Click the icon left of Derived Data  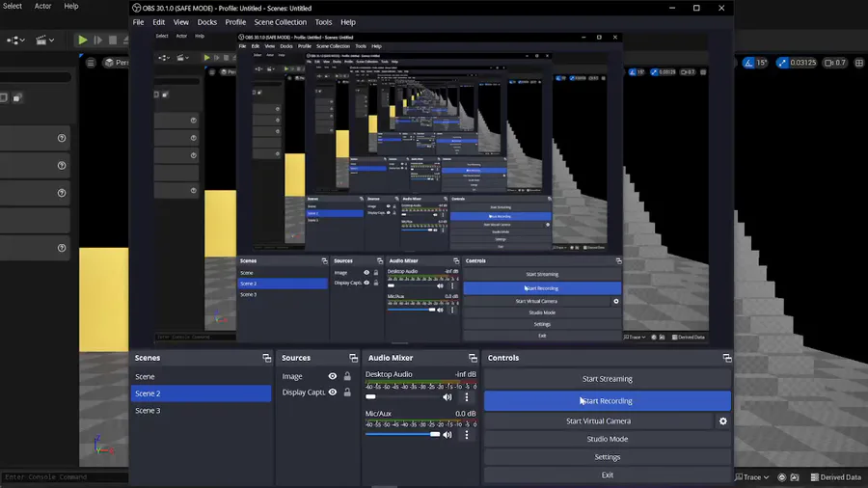[795, 477]
